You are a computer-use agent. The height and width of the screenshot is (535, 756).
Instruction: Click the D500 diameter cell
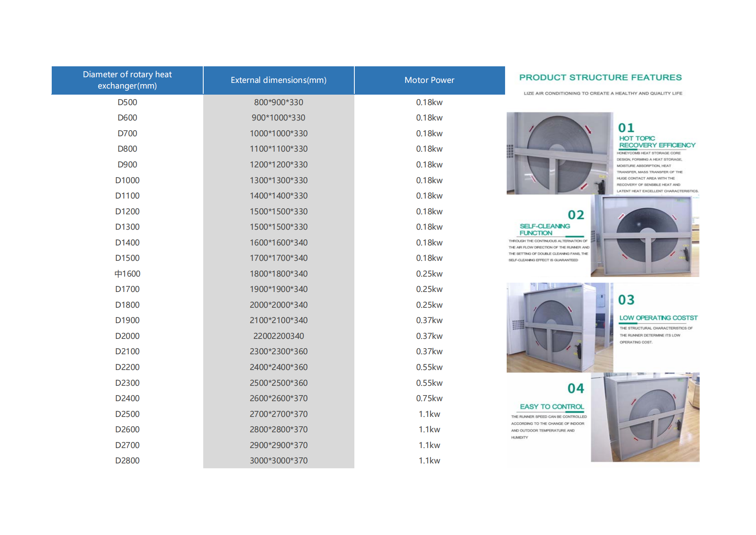click(127, 102)
